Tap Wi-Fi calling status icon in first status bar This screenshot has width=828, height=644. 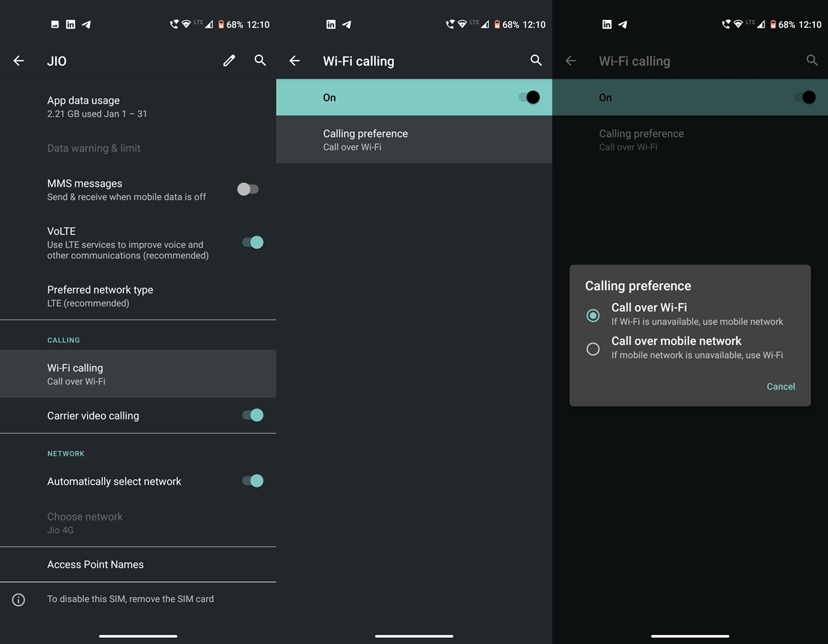pyautogui.click(x=174, y=24)
